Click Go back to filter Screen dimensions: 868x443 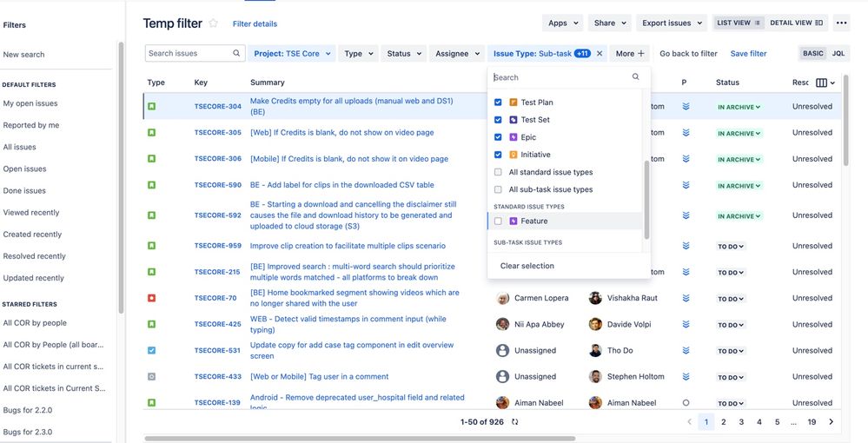pos(688,54)
